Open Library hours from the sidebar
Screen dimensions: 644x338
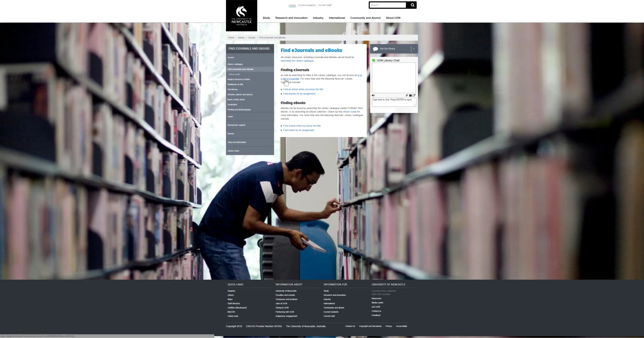(x=233, y=151)
